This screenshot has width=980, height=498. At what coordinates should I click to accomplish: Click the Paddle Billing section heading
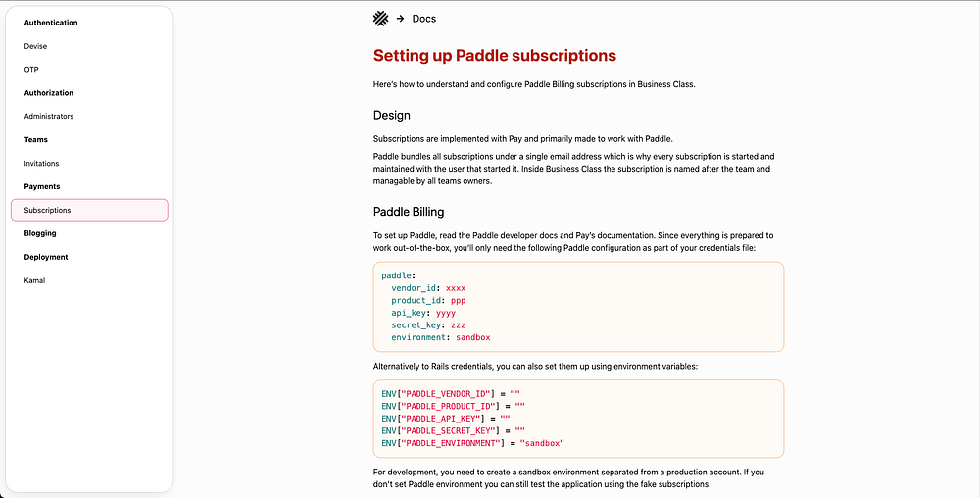point(409,211)
